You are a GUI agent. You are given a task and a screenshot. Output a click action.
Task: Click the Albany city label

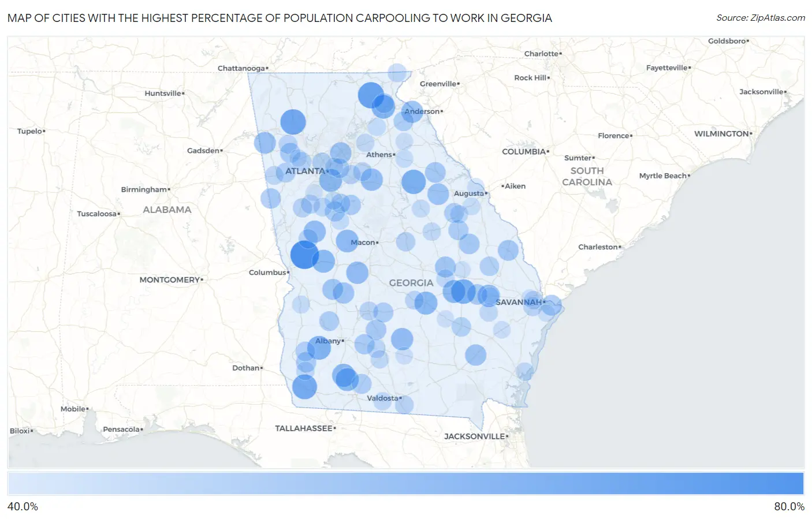328,341
